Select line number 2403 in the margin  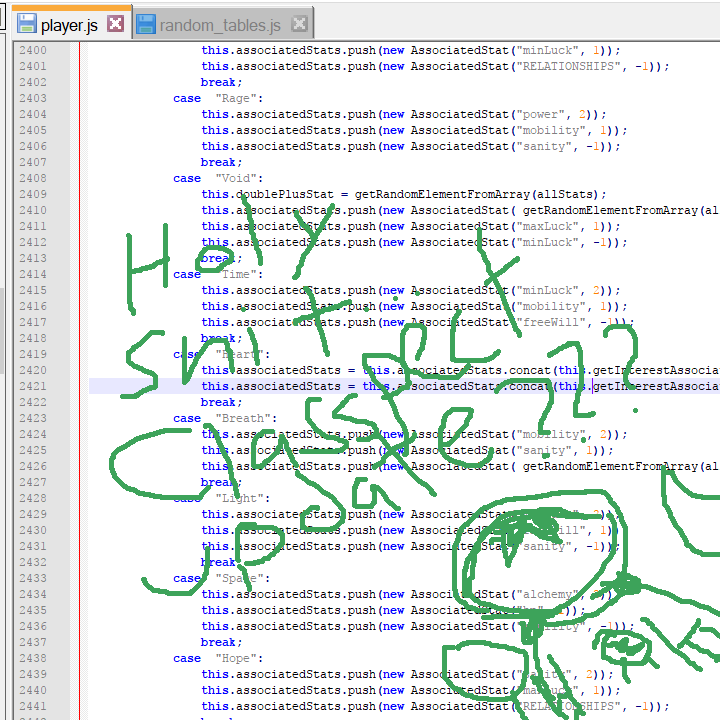pyautogui.click(x=32, y=98)
